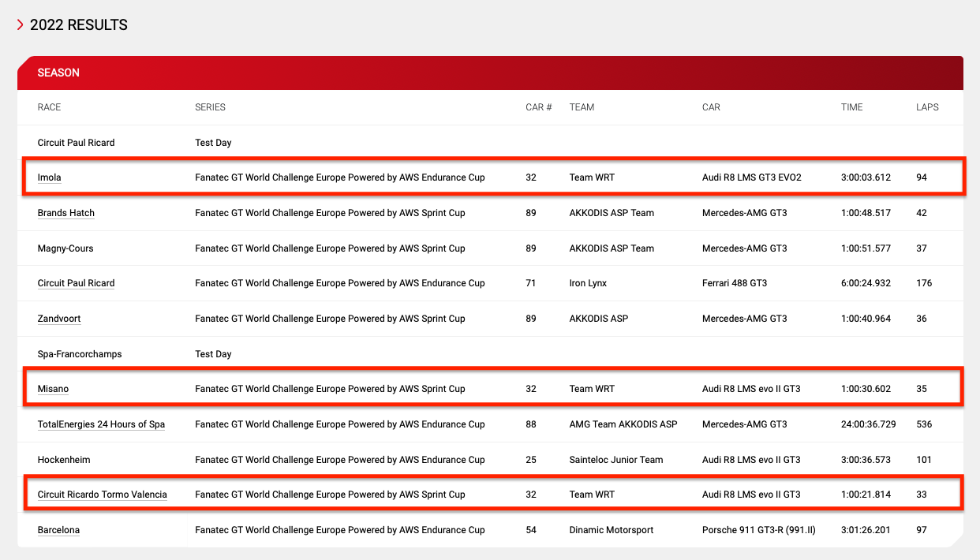
Task: Select the Spa-Francorchamps Test Day row name
Action: pos(80,354)
